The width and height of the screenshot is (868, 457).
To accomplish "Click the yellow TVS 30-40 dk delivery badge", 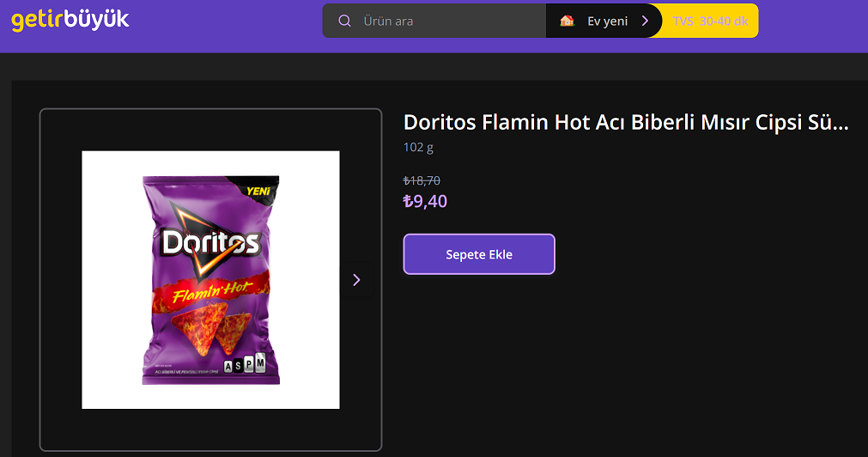I will pos(710,21).
